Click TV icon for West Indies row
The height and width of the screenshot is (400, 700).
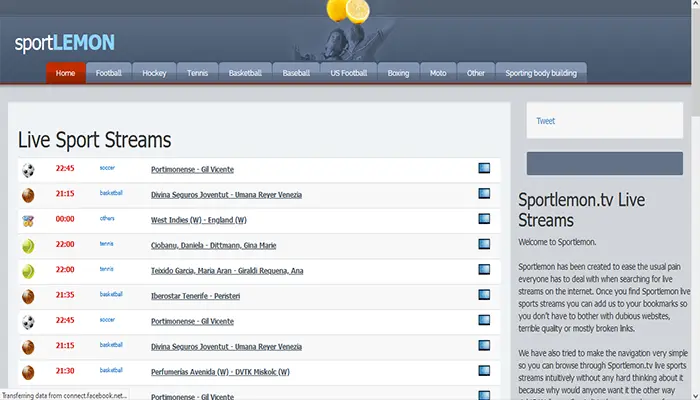click(x=484, y=219)
